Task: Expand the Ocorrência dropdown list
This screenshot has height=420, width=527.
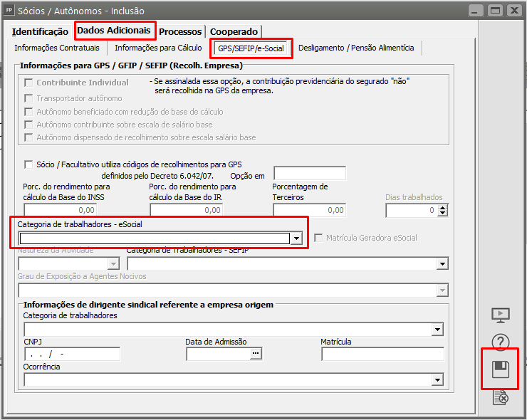Action: point(437,380)
